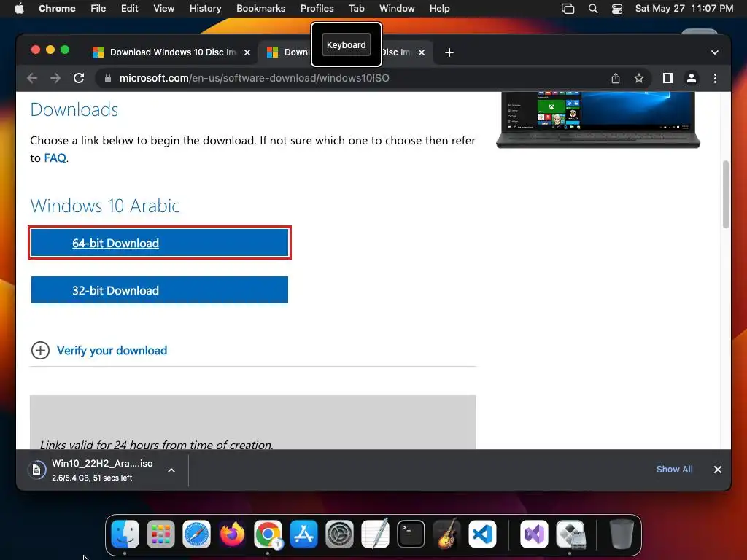
Task: Open Terminal from the Dock
Action: (x=411, y=534)
